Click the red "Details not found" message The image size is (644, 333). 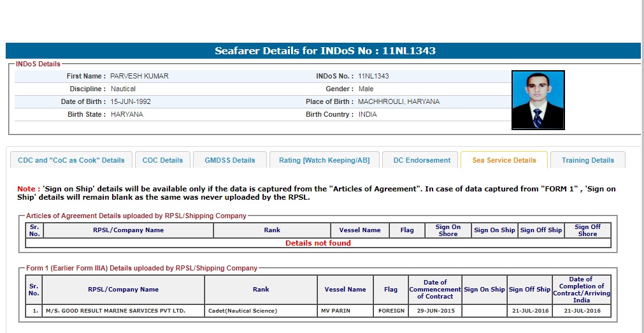pyautogui.click(x=318, y=243)
